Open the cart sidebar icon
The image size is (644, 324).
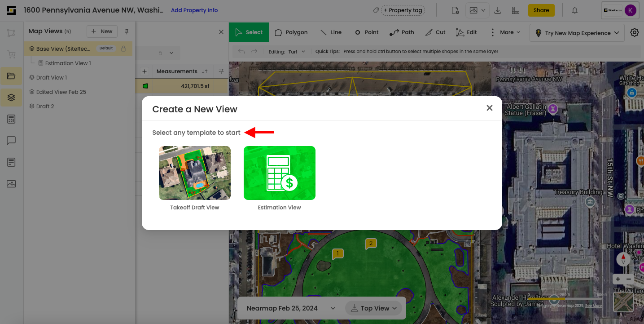11,54
